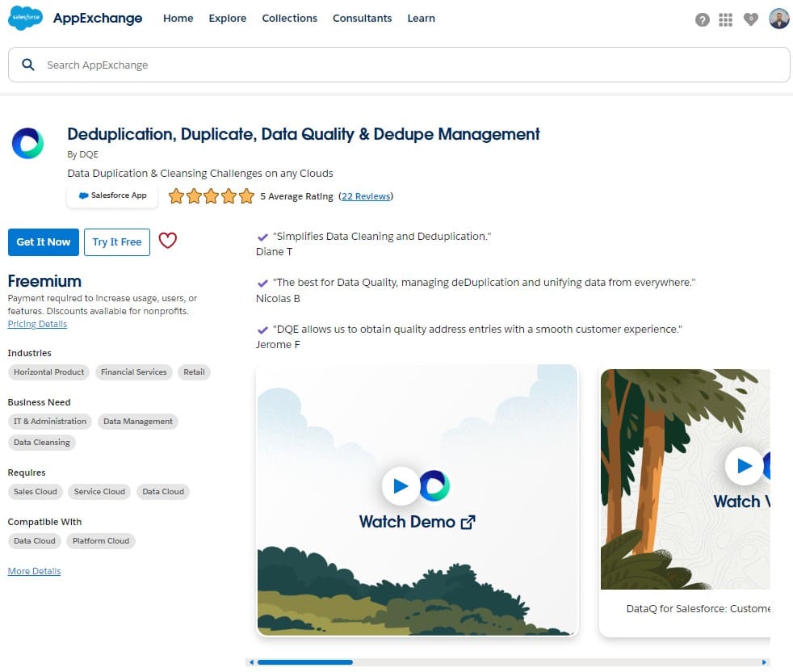Click the listing title heading
Viewport: 793px width, 672px height.
(304, 134)
